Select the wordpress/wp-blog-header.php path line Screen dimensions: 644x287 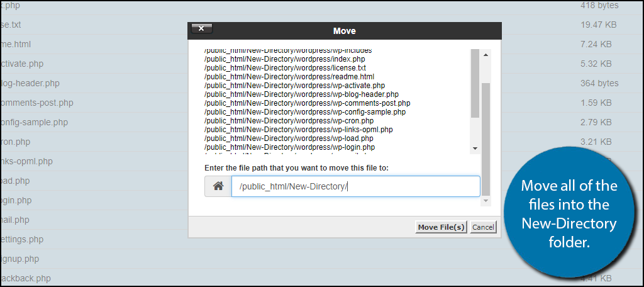pos(301,94)
